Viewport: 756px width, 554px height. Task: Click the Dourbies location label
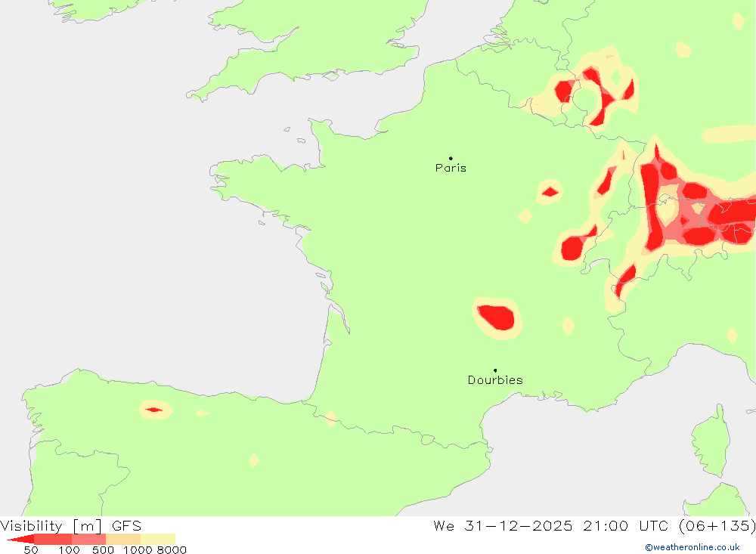coord(495,380)
